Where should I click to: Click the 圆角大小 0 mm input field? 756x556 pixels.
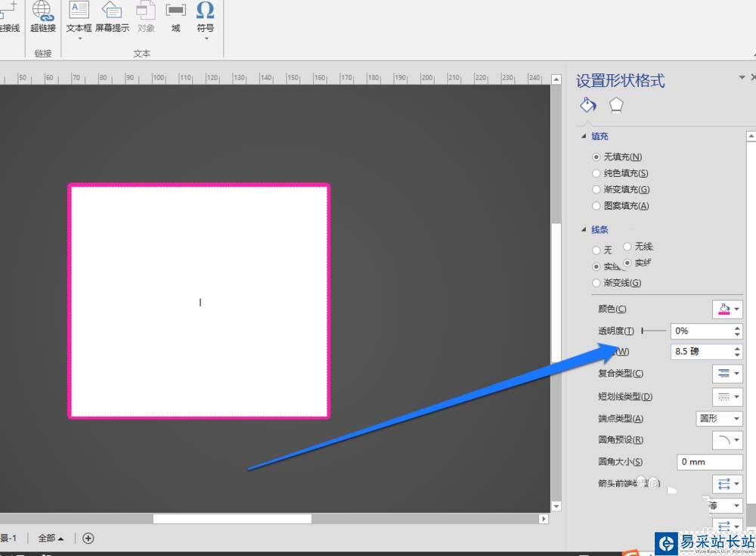pos(709,461)
